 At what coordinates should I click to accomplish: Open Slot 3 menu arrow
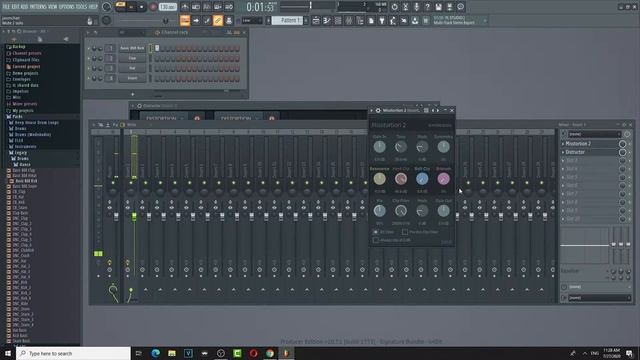[x=563, y=160]
